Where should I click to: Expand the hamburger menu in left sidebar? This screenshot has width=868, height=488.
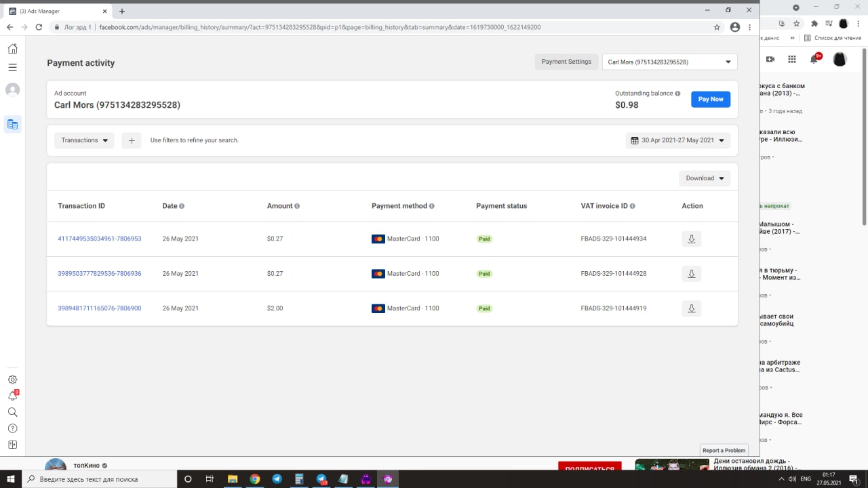[12, 67]
